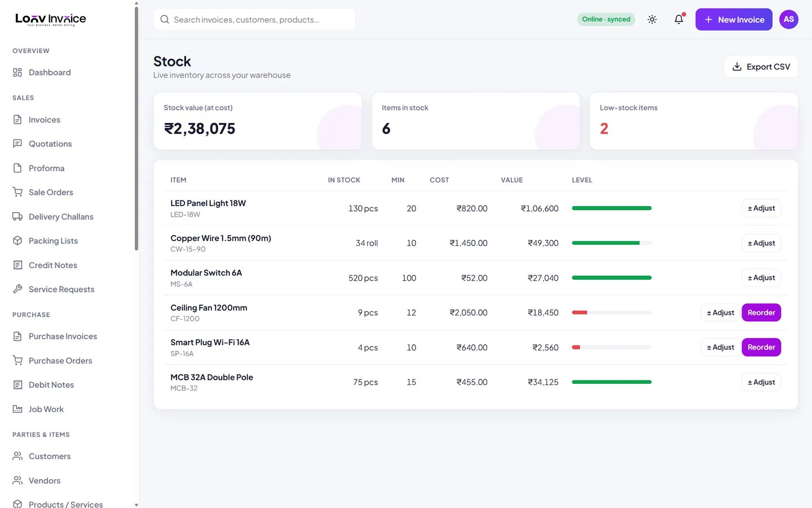Toggle light/dark theme sun icon

coord(652,19)
